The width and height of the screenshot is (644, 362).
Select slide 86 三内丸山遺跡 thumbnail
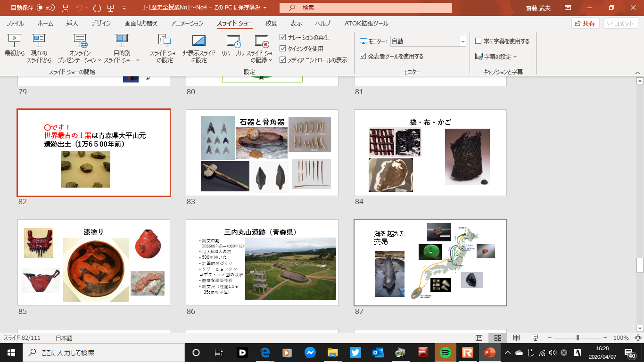[262, 263]
